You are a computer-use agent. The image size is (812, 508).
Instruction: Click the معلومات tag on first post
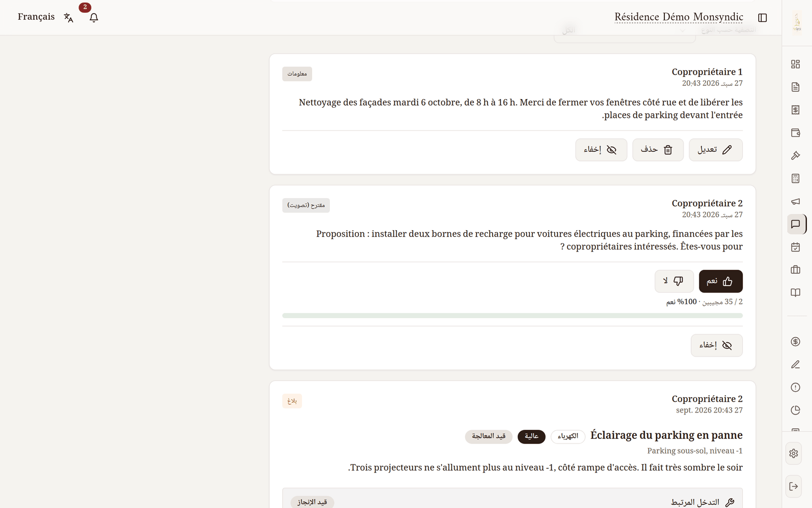(x=297, y=74)
